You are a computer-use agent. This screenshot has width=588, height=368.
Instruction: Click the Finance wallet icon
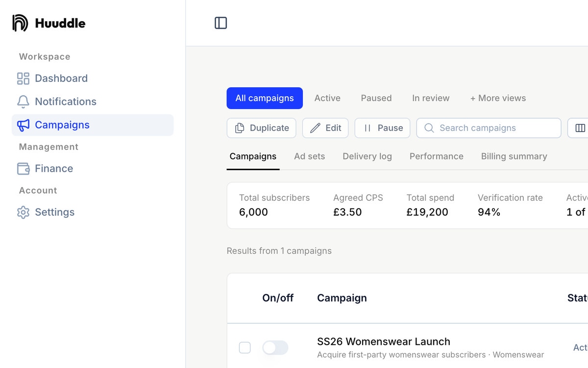(23, 169)
